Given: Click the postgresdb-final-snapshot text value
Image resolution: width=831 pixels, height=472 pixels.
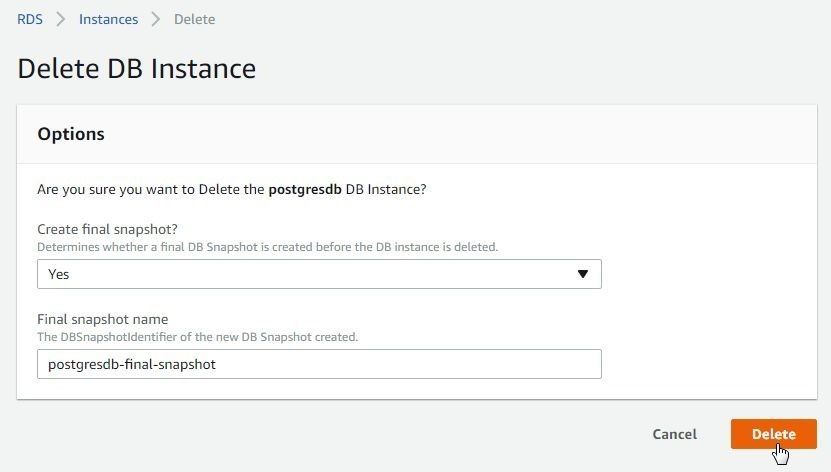Looking at the screenshot, I should click(132, 364).
